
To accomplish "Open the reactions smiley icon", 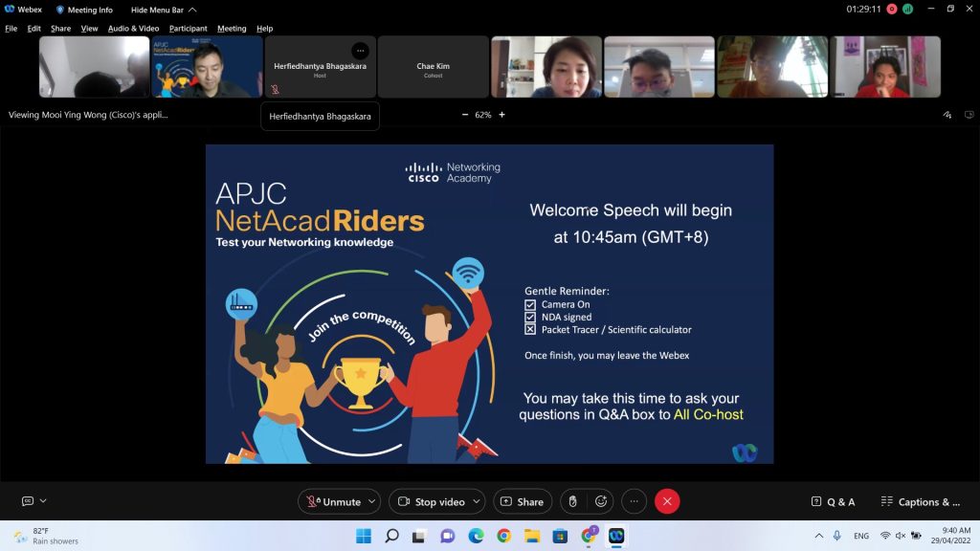I will tap(601, 501).
